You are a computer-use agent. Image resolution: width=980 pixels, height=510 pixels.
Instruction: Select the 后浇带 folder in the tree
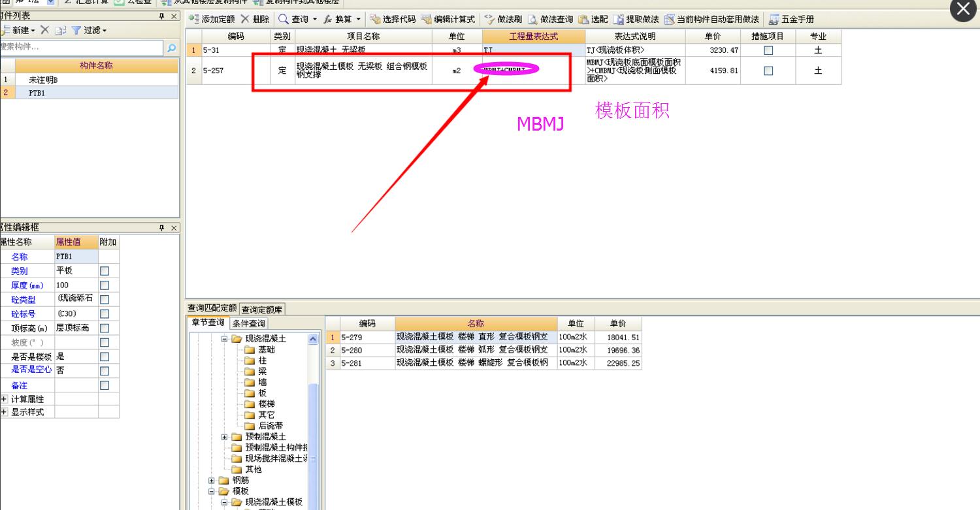pos(264,426)
